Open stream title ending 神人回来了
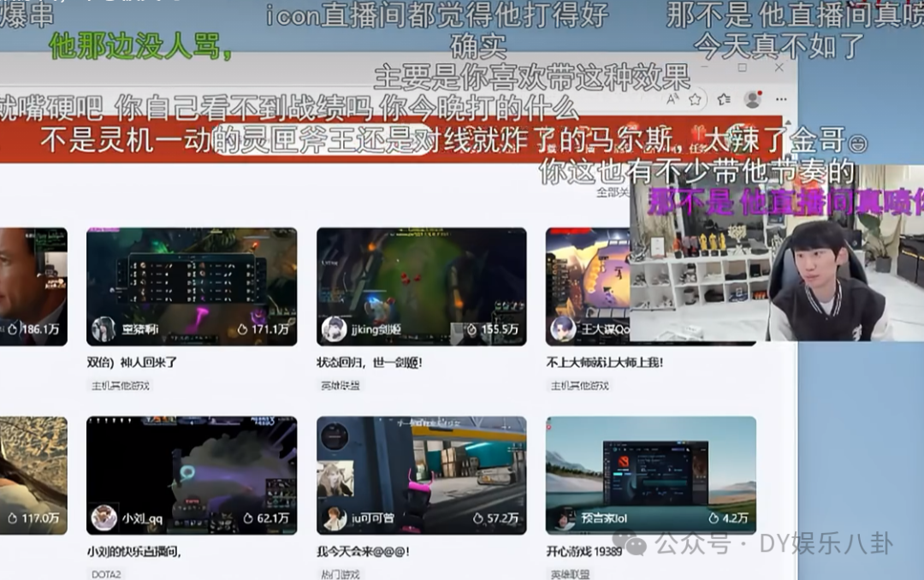 [132, 363]
